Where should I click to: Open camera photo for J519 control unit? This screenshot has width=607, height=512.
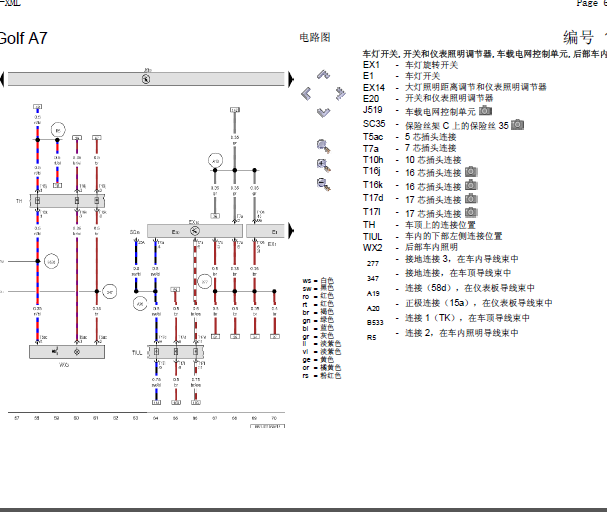pos(485,111)
